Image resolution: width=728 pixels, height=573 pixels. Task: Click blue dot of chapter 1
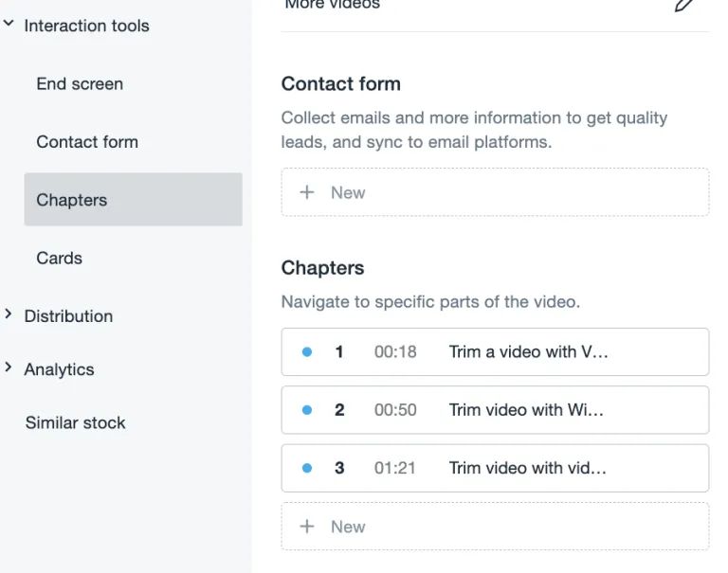click(307, 351)
